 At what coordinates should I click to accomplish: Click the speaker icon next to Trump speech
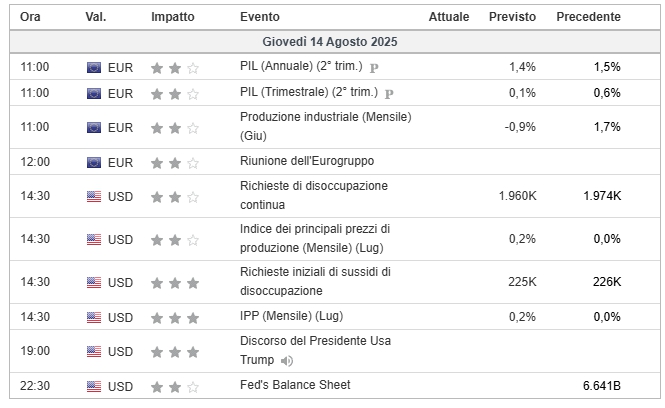[x=287, y=361]
